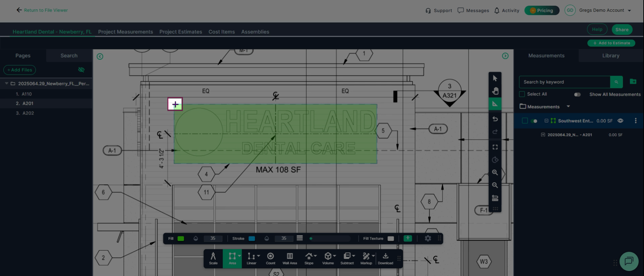
Task: Click the Download tool icon
Action: tap(385, 256)
